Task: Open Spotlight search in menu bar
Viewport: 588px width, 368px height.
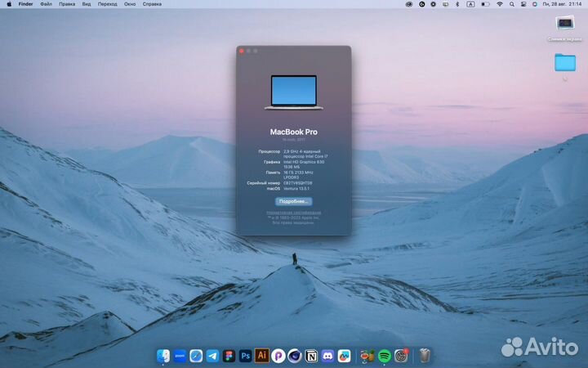Action: coord(512,4)
